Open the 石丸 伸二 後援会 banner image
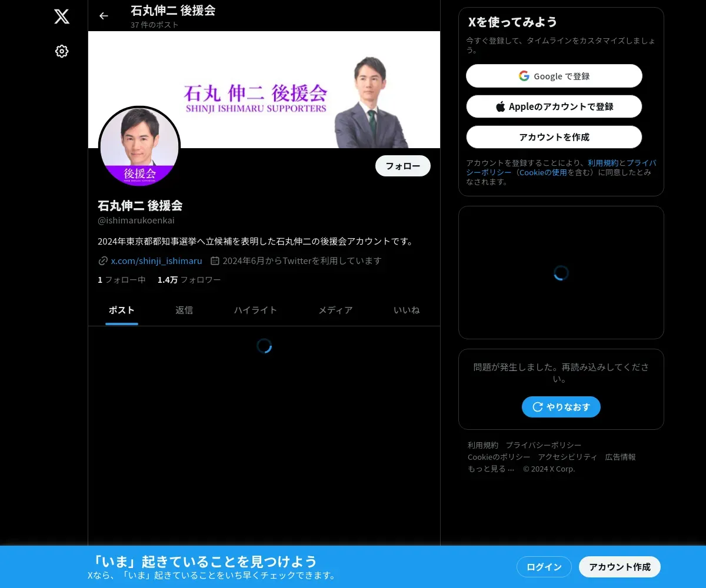This screenshot has width=706, height=588. coord(264,89)
